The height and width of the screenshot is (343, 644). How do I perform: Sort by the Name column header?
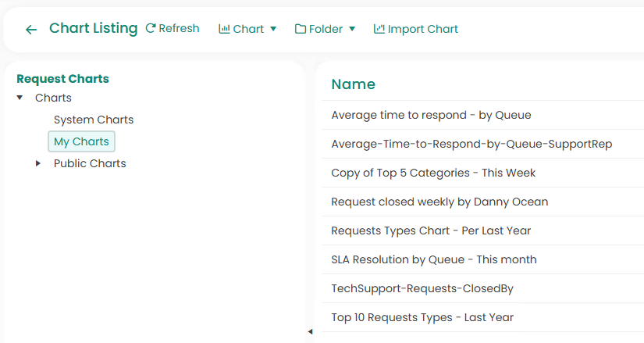pos(353,84)
